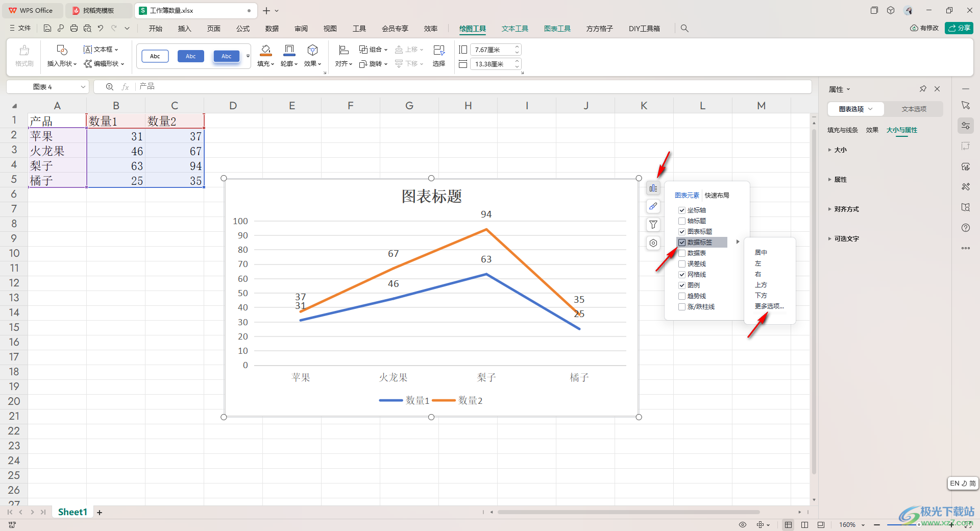
Task: Add a new sheet with plus button
Action: 100,512
